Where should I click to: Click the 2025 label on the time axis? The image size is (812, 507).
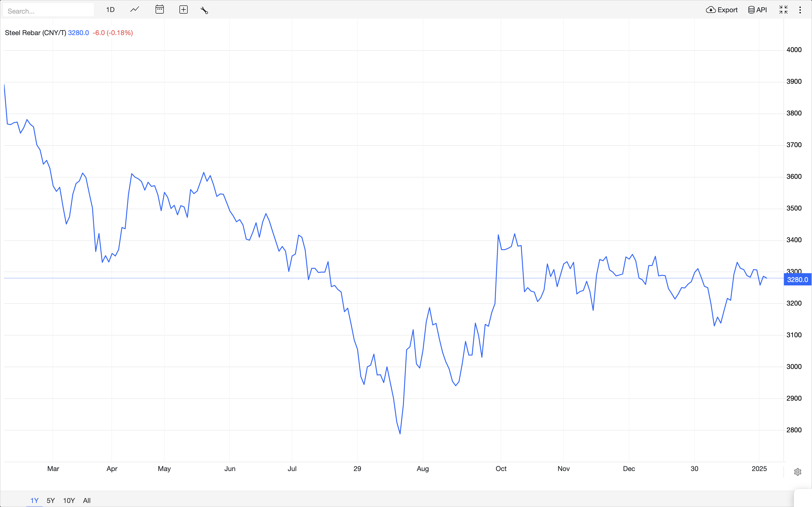click(759, 469)
